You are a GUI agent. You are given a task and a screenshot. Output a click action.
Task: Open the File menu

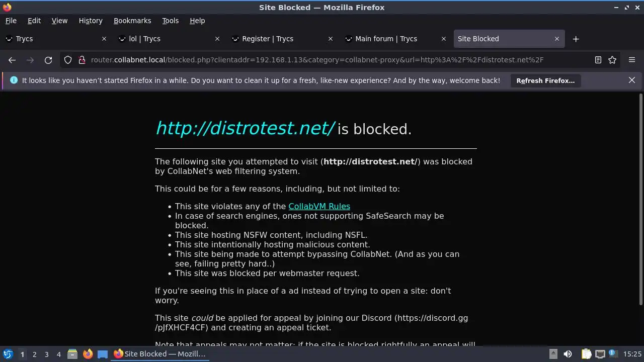click(x=11, y=21)
